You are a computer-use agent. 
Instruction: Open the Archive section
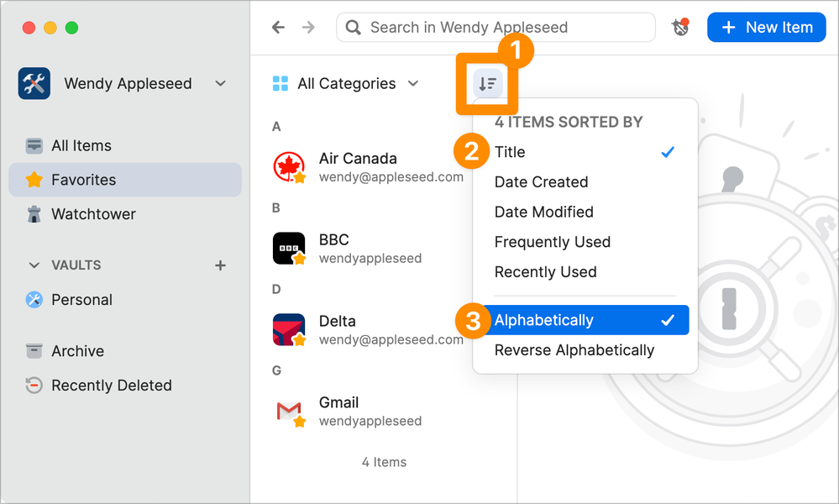pyautogui.click(x=77, y=351)
